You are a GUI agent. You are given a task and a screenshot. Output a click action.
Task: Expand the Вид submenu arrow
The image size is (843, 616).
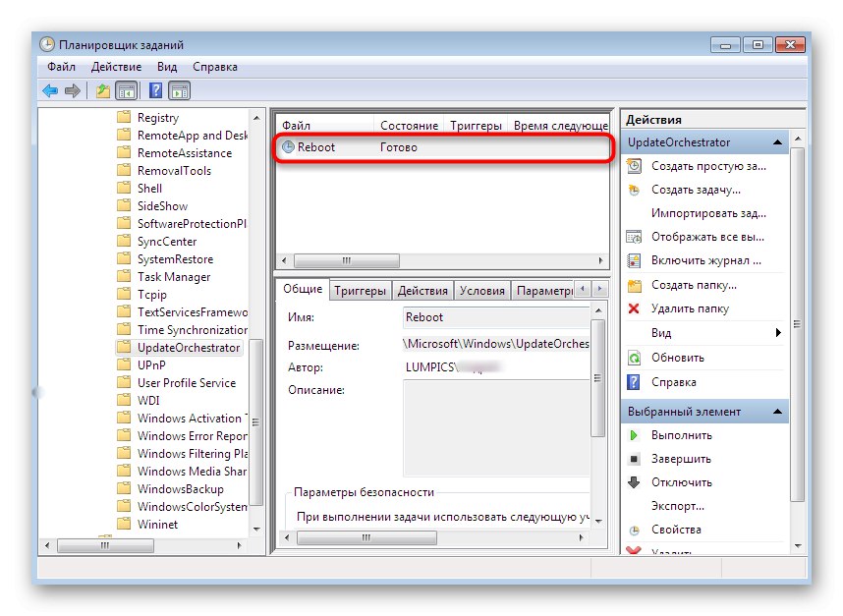pyautogui.click(x=778, y=333)
